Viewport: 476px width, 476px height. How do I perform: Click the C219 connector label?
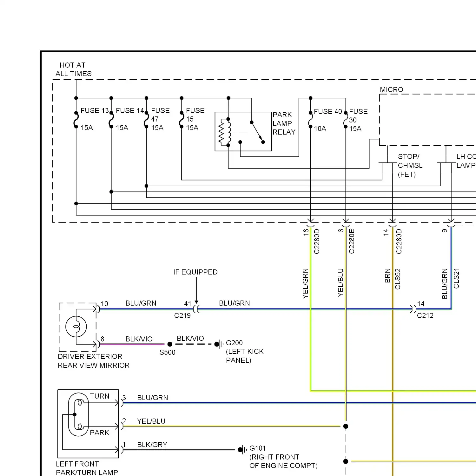coord(182,315)
